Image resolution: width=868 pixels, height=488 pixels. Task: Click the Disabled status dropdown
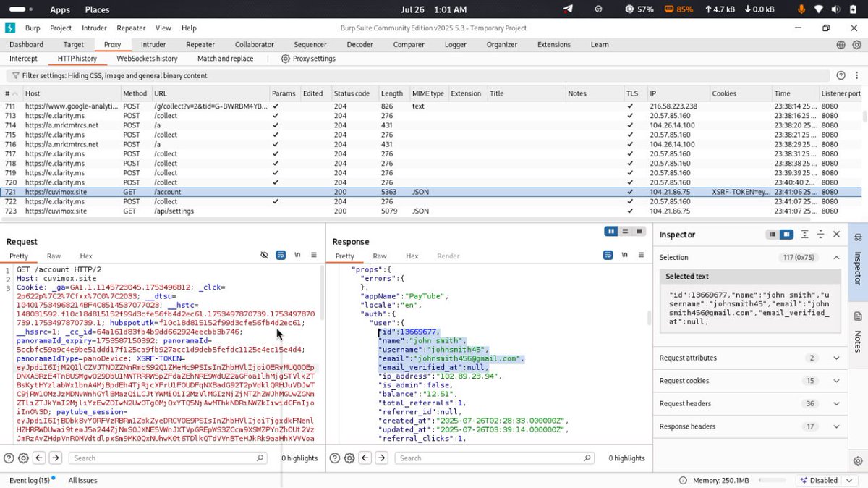(x=827, y=480)
